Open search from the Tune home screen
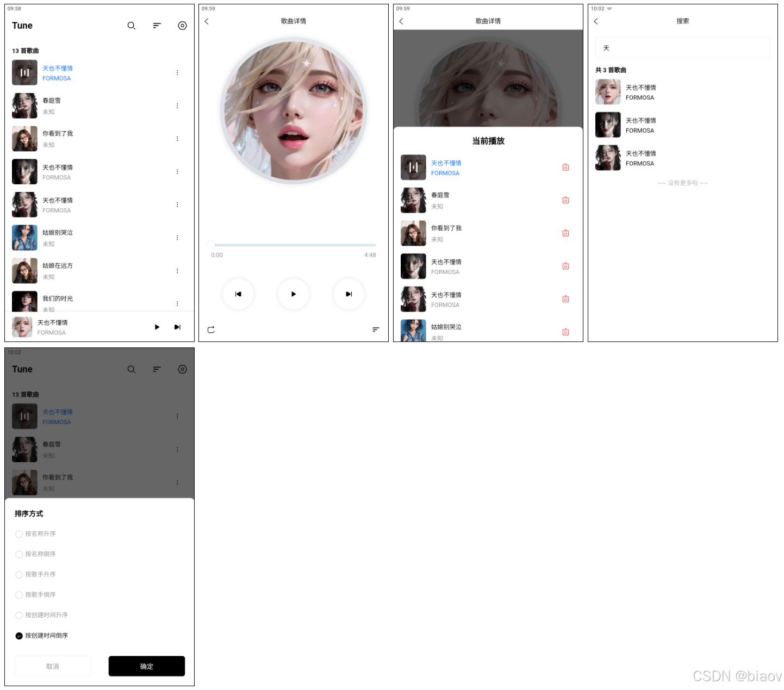The image size is (784, 690). click(x=131, y=26)
